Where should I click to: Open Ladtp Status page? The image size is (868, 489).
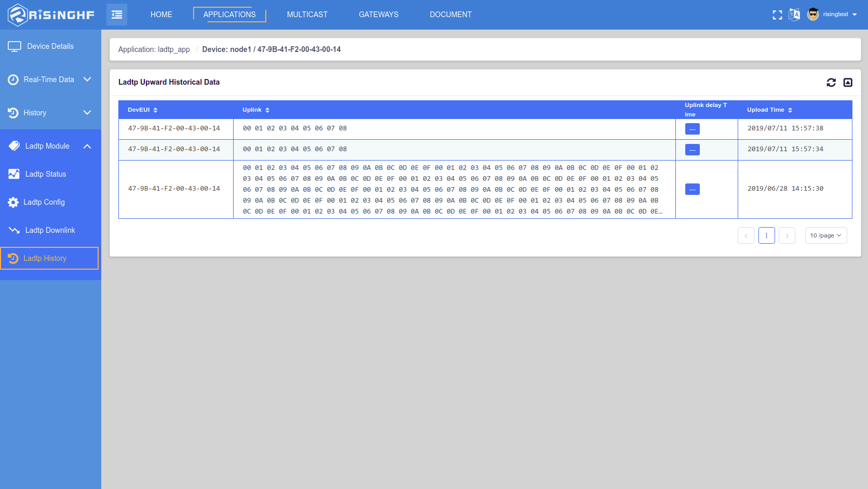(46, 174)
